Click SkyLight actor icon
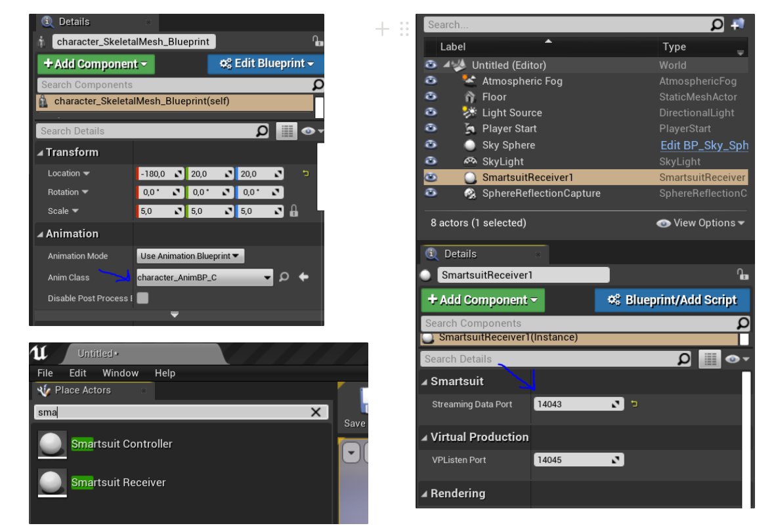The width and height of the screenshot is (776, 532). [x=469, y=161]
